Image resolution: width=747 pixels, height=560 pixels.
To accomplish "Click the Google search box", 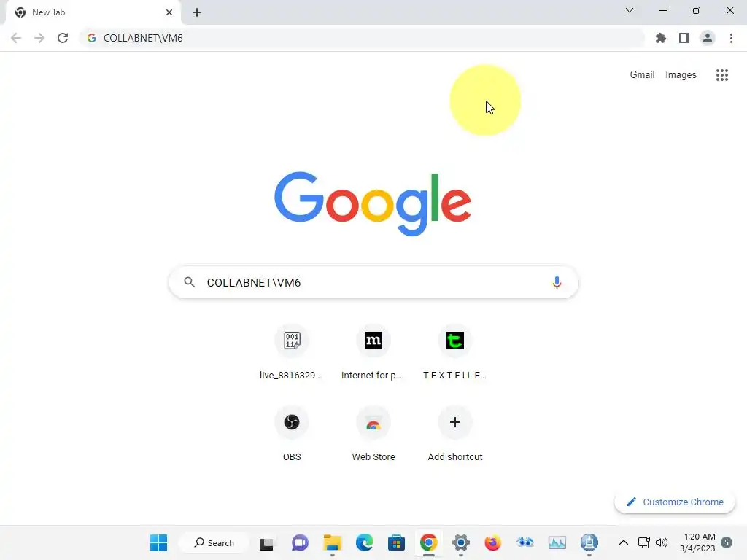I will [x=373, y=282].
